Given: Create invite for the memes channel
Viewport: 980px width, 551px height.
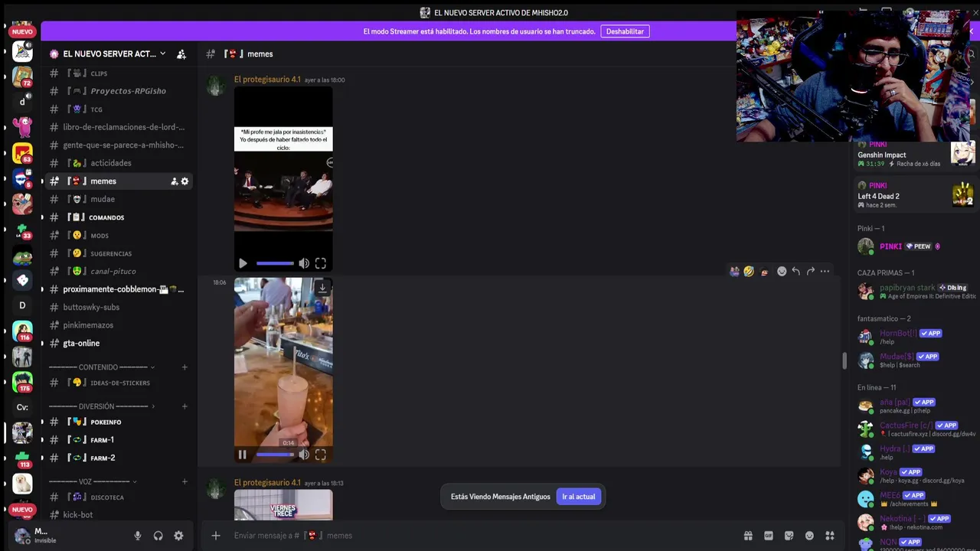Looking at the screenshot, I should tap(174, 181).
